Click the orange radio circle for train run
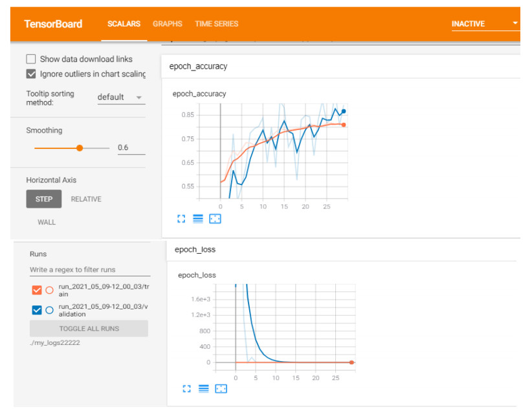This screenshot has height=420, width=532. [x=50, y=290]
